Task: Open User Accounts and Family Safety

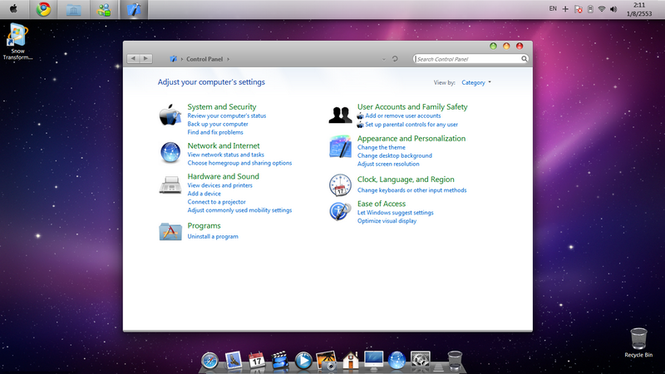Action: (x=412, y=107)
